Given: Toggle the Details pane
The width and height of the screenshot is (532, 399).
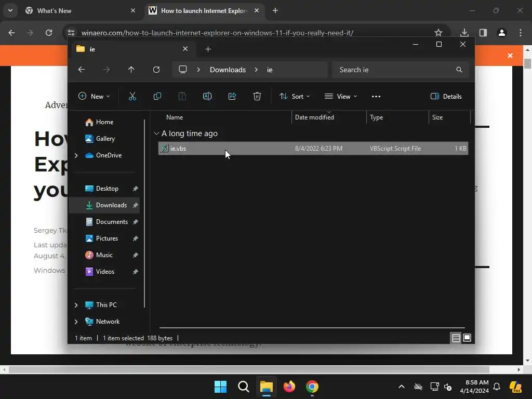Looking at the screenshot, I should (x=446, y=96).
